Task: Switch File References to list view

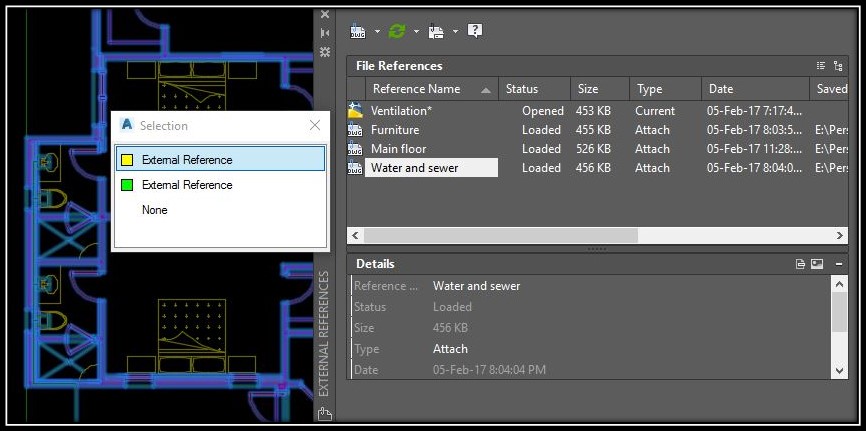Action: (x=821, y=66)
